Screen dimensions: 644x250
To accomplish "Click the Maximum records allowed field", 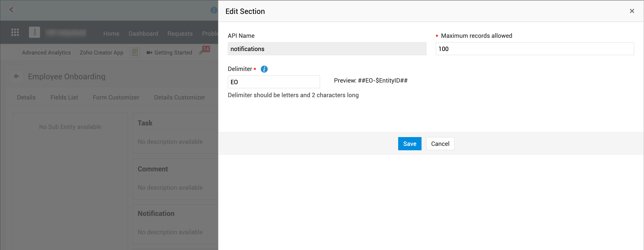I will (x=535, y=49).
